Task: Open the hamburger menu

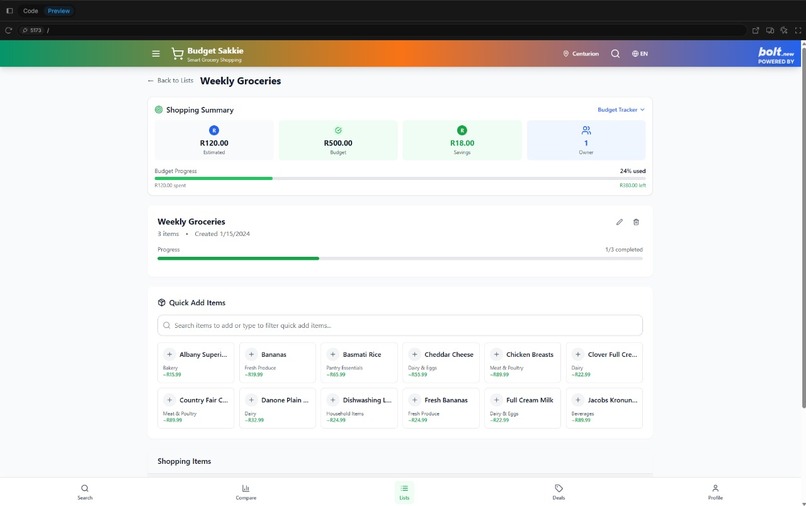Action: pyautogui.click(x=156, y=53)
